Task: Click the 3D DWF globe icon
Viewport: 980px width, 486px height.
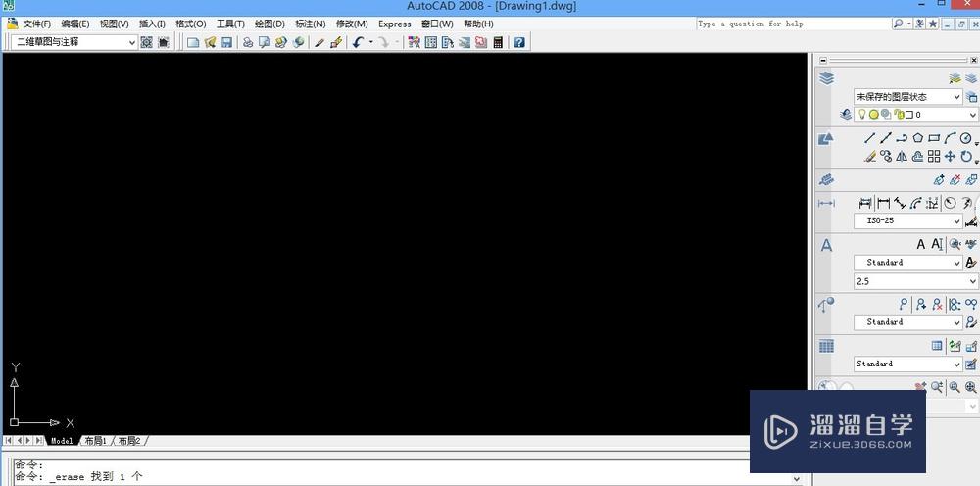Action: pos(298,42)
